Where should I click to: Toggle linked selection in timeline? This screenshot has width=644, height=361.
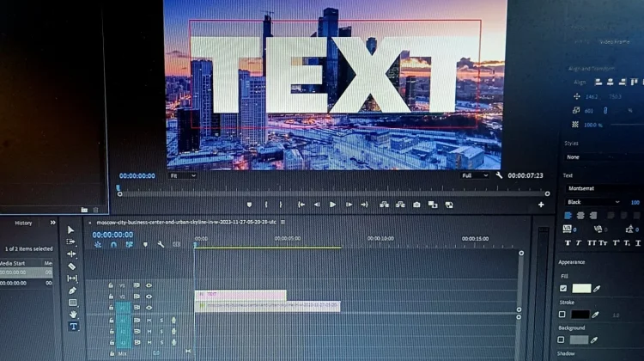[130, 245]
